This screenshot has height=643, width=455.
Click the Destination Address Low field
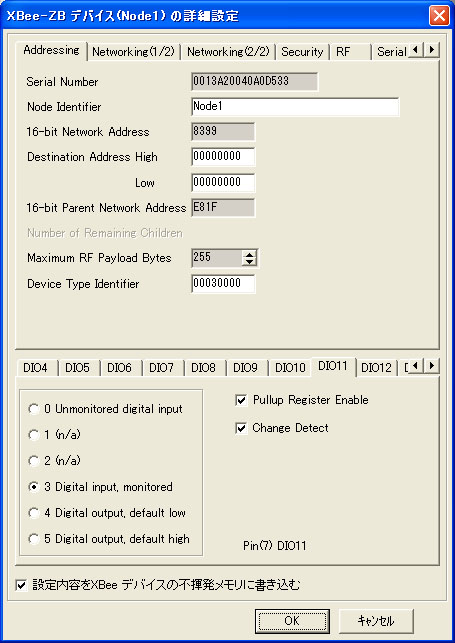[223, 182]
